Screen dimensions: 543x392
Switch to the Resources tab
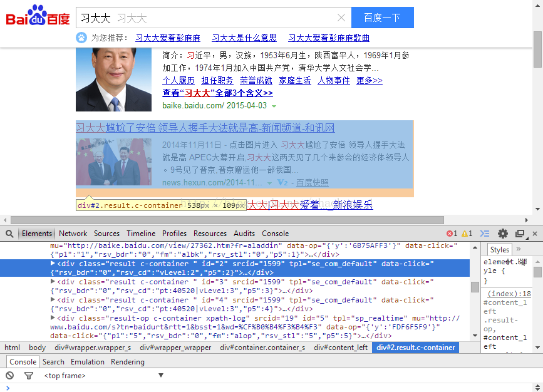click(210, 234)
